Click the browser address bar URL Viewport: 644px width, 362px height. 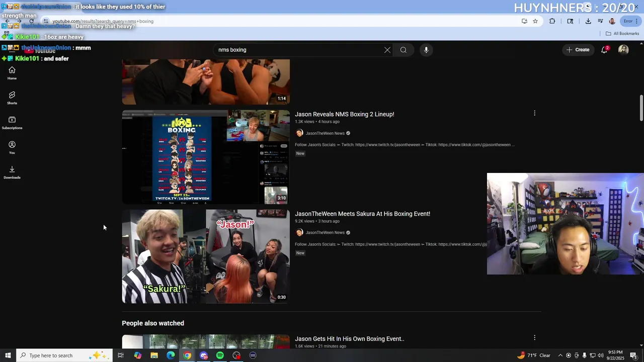[x=103, y=21]
